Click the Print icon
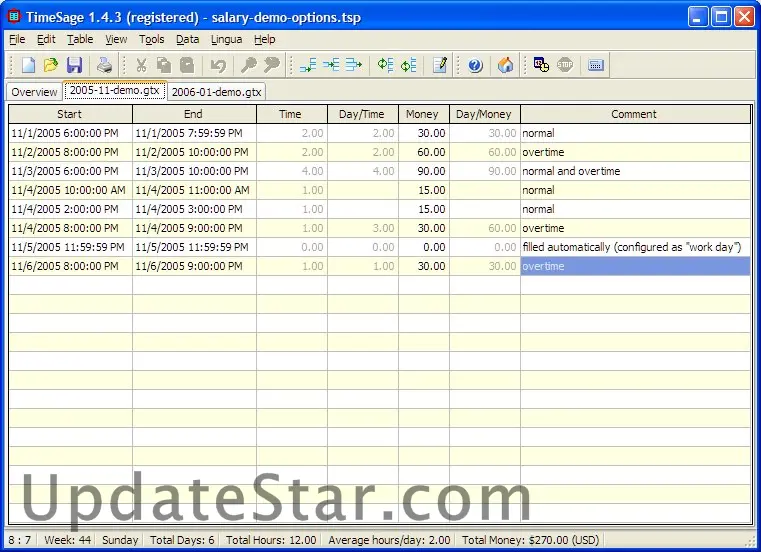Image resolution: width=761 pixels, height=552 pixels. [x=104, y=65]
